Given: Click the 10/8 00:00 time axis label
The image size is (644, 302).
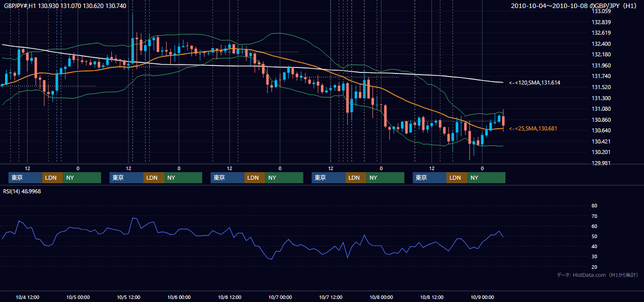Looking at the screenshot, I should (381, 297).
